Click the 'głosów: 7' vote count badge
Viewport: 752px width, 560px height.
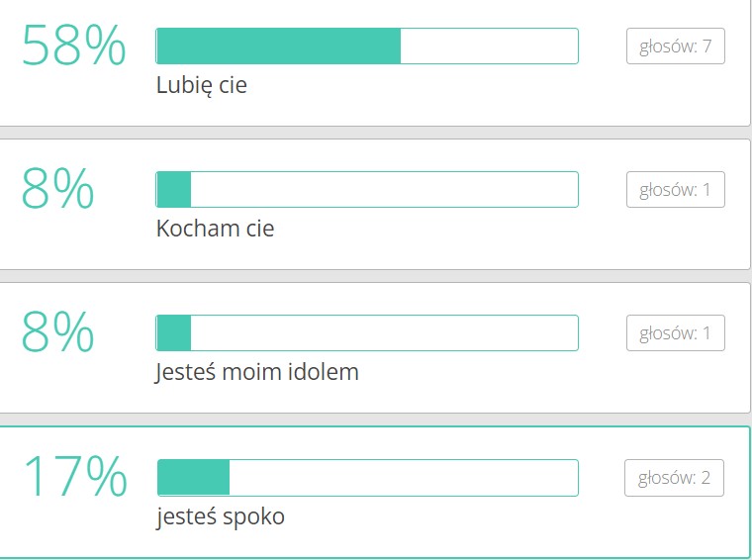click(676, 47)
